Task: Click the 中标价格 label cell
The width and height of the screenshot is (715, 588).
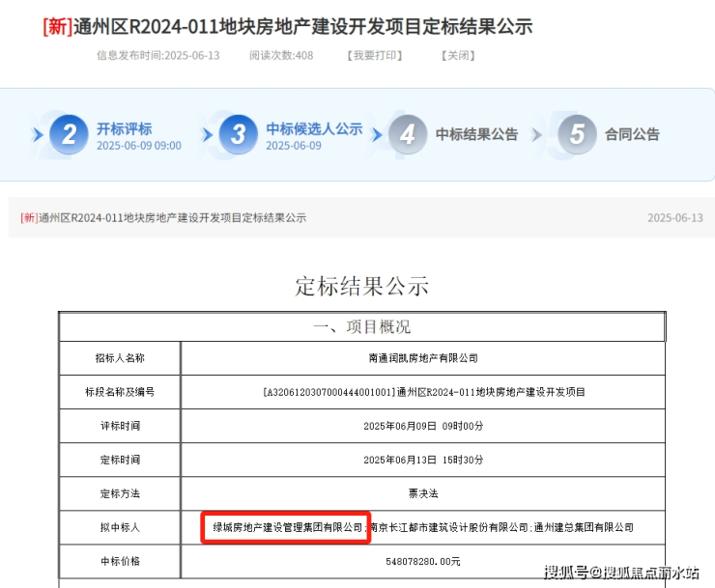Action: (x=120, y=561)
